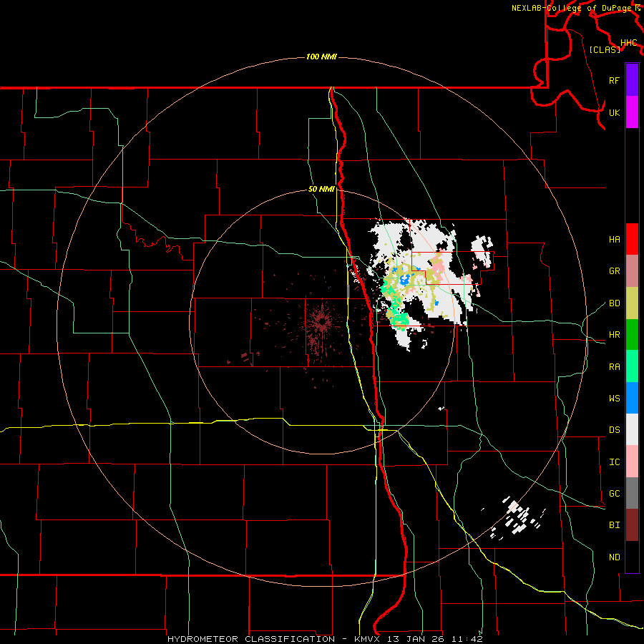Select the light pink IC swatch
The width and height of the screenshot is (644, 644).
[x=632, y=462]
